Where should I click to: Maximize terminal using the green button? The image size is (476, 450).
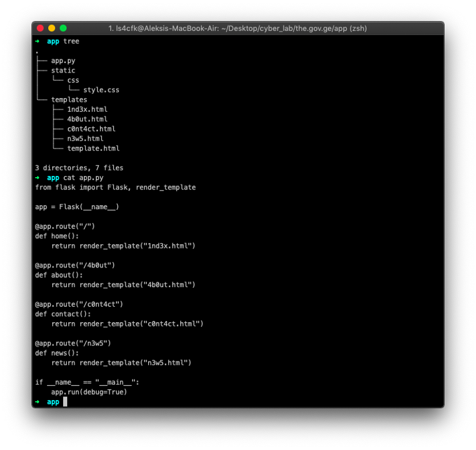[63, 29]
